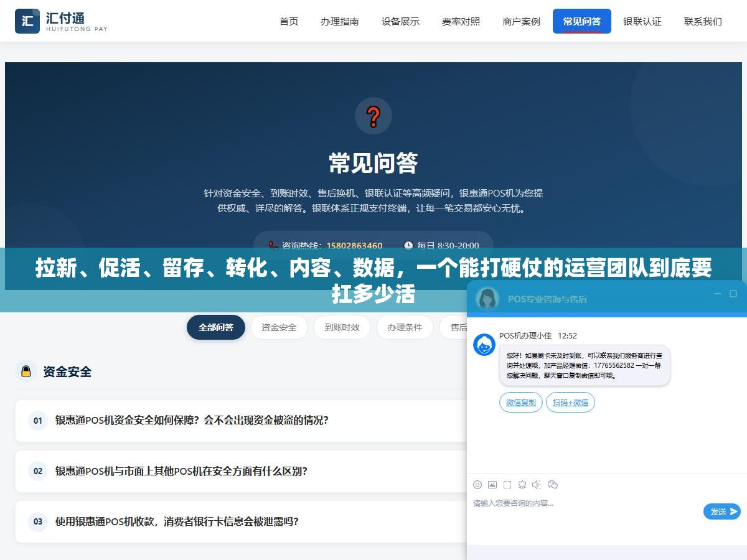Click the screenshot capture icon in chat
The height and width of the screenshot is (560, 747).
pos(507,485)
